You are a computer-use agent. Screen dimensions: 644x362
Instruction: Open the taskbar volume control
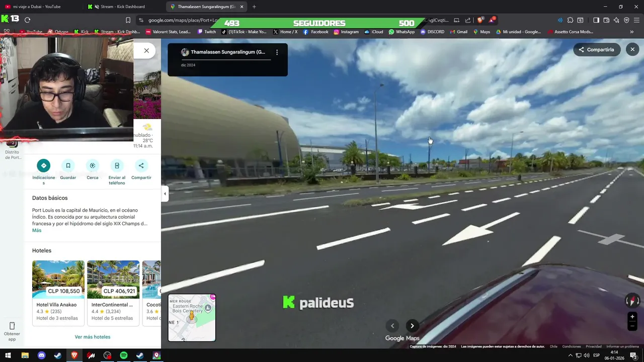(587, 355)
